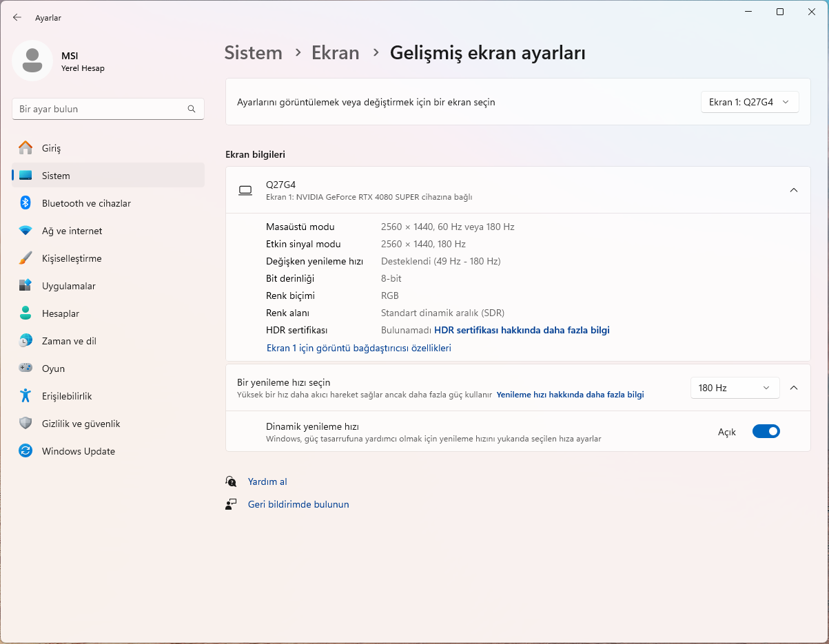Image resolution: width=829 pixels, height=644 pixels.
Task: Click the Yardım al link
Action: [267, 481]
